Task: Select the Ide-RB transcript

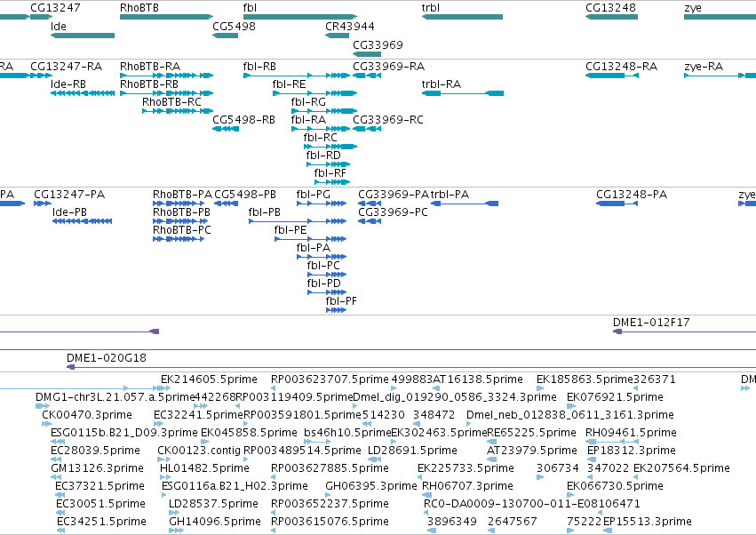Action: (x=83, y=93)
